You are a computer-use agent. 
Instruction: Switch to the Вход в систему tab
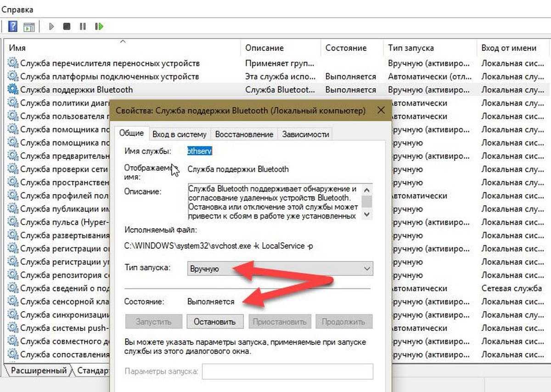click(180, 134)
